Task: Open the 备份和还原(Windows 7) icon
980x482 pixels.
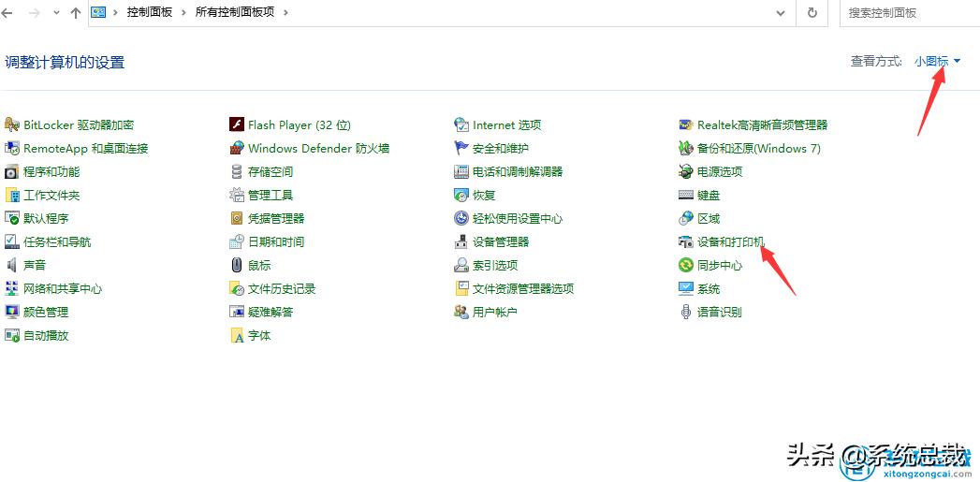Action: click(685, 148)
